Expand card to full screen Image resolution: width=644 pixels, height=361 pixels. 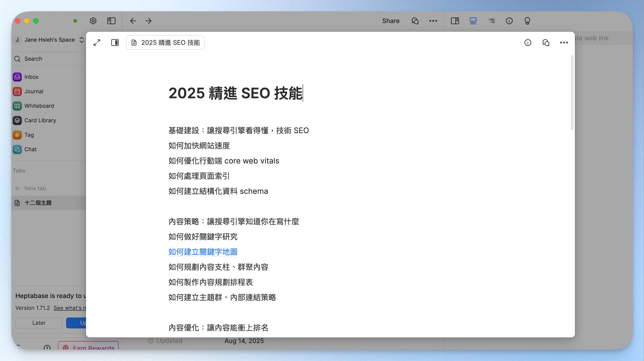(97, 43)
